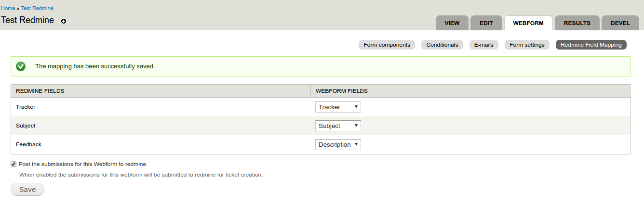Click the add-to-shortcuts plus icon beside title
The width and height of the screenshot is (644, 217).
[x=64, y=21]
